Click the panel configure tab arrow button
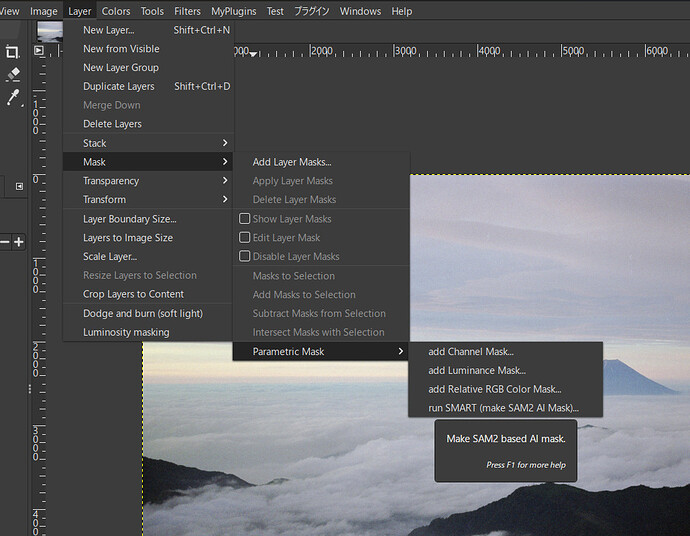690x536 pixels. pyautogui.click(x=18, y=186)
